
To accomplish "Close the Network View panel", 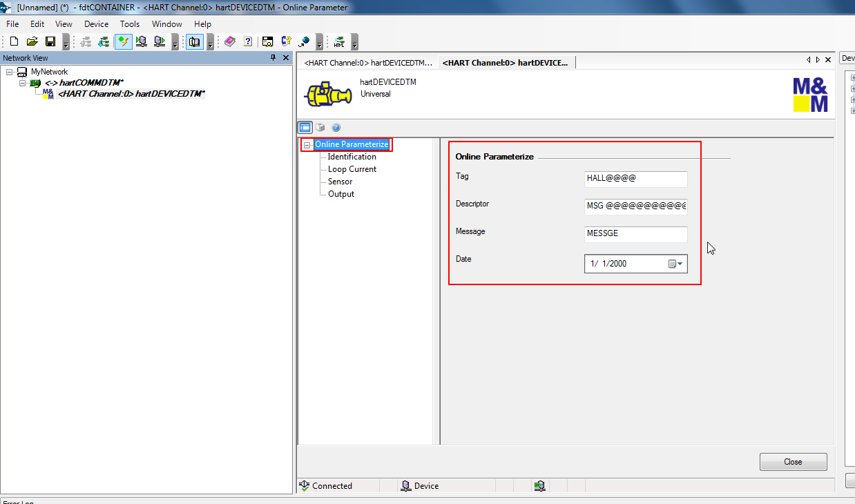I will point(286,58).
